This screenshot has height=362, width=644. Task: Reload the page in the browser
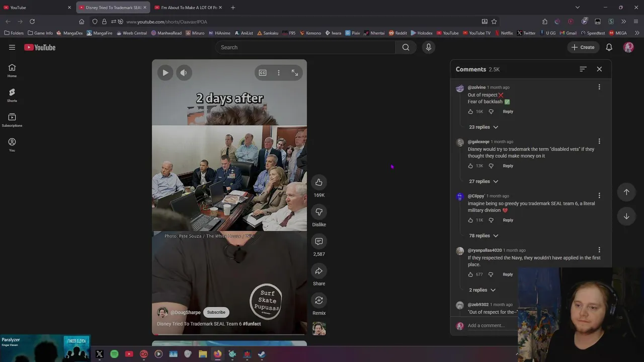coord(32,22)
